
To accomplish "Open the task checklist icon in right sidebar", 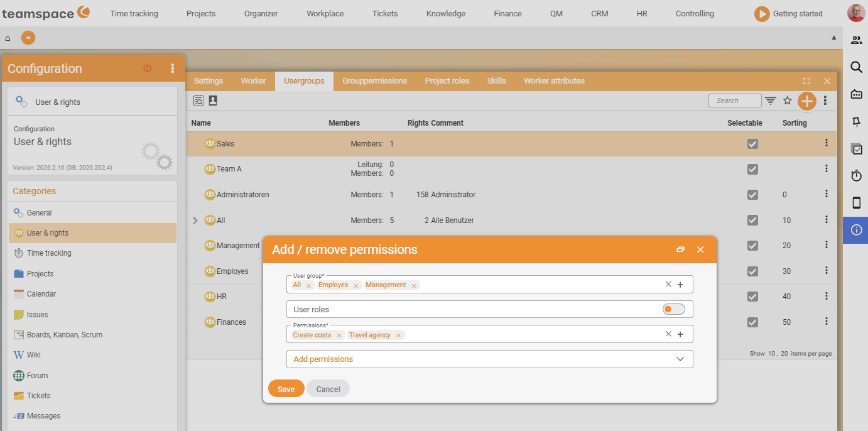I will (856, 149).
